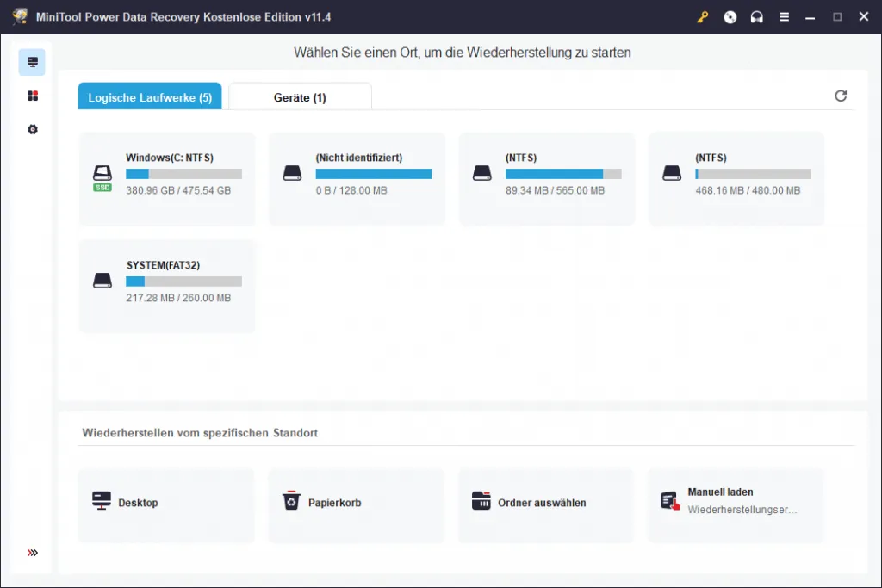Expand the sidebar with double arrow icon

(x=33, y=553)
